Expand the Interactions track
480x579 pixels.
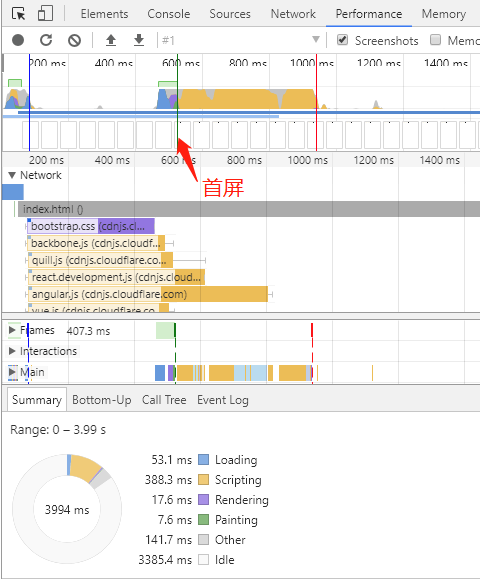(x=12, y=351)
